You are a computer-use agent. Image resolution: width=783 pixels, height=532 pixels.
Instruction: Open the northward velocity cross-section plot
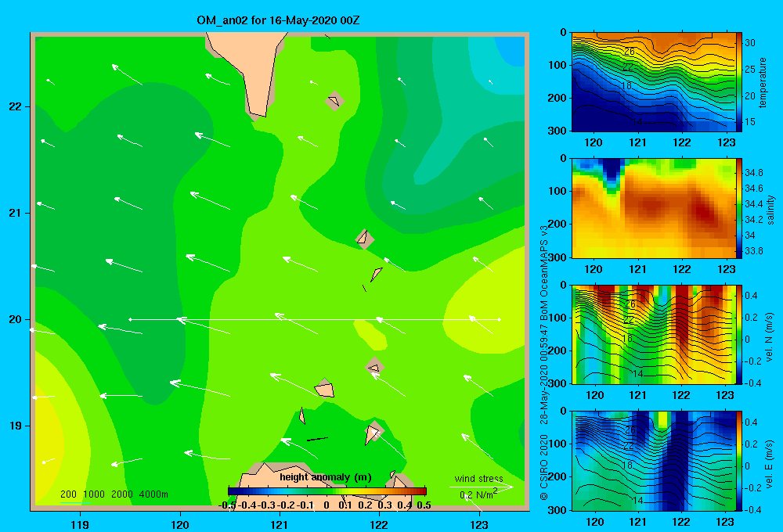pos(654,335)
